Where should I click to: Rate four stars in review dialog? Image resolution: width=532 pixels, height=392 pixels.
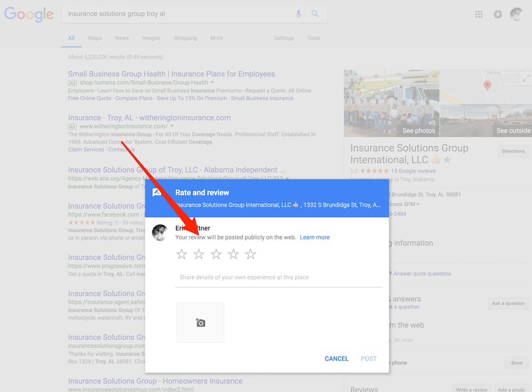pos(234,254)
